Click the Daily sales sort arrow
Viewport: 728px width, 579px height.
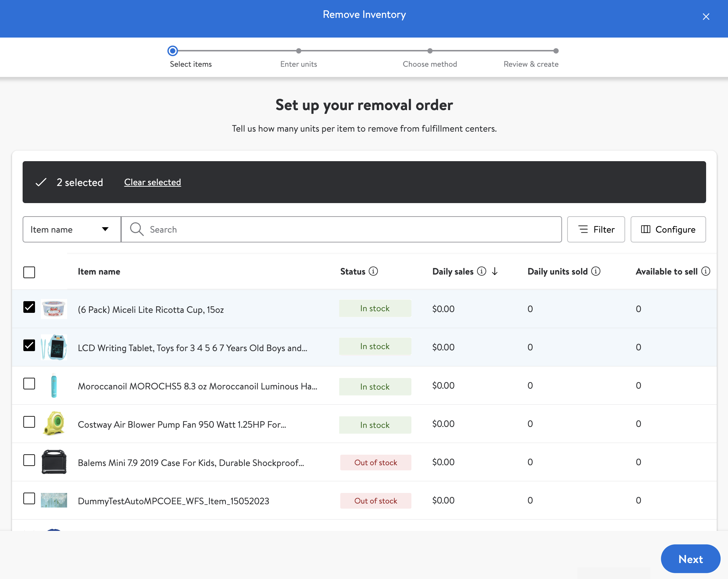point(495,271)
